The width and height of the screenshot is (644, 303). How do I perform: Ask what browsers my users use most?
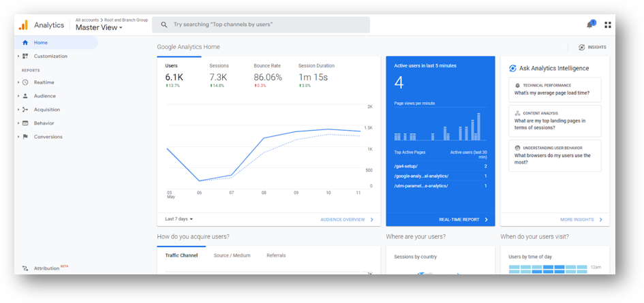pos(555,156)
